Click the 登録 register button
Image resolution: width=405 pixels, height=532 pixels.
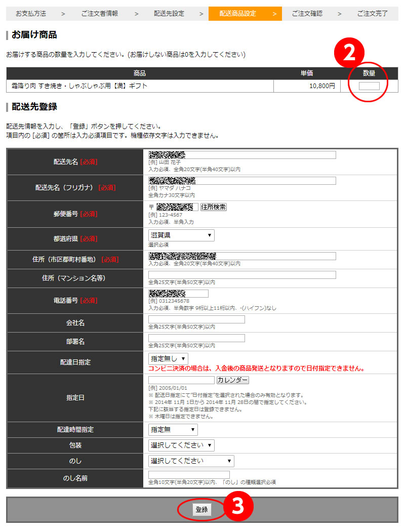click(x=201, y=510)
